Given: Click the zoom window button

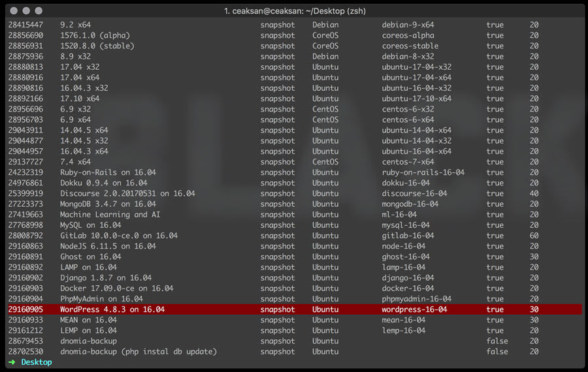Looking at the screenshot, I should coord(39,10).
